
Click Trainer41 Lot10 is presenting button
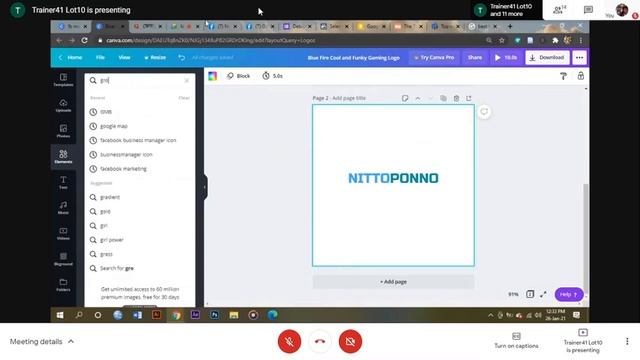click(x=583, y=341)
